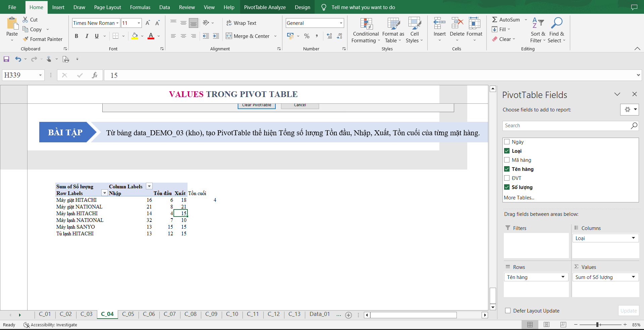Open the PivotTable Analyze tab
The width and height of the screenshot is (644, 330).
pyautogui.click(x=265, y=7)
